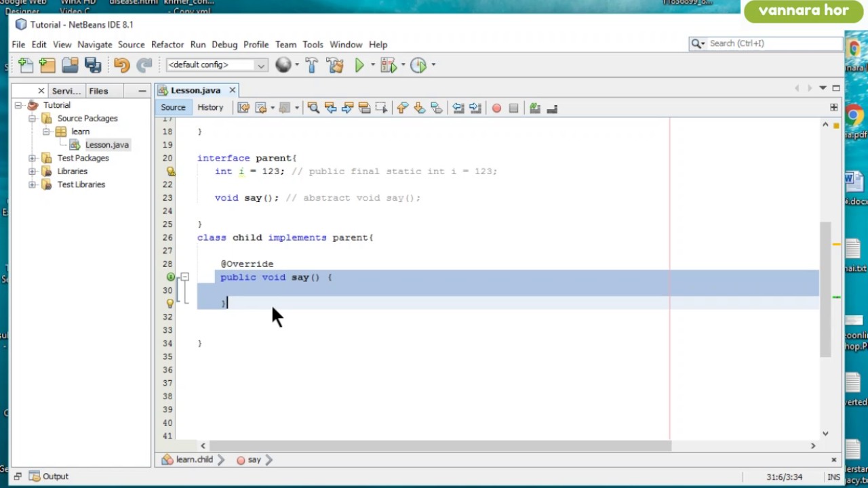Collapse the learn package node

46,131
